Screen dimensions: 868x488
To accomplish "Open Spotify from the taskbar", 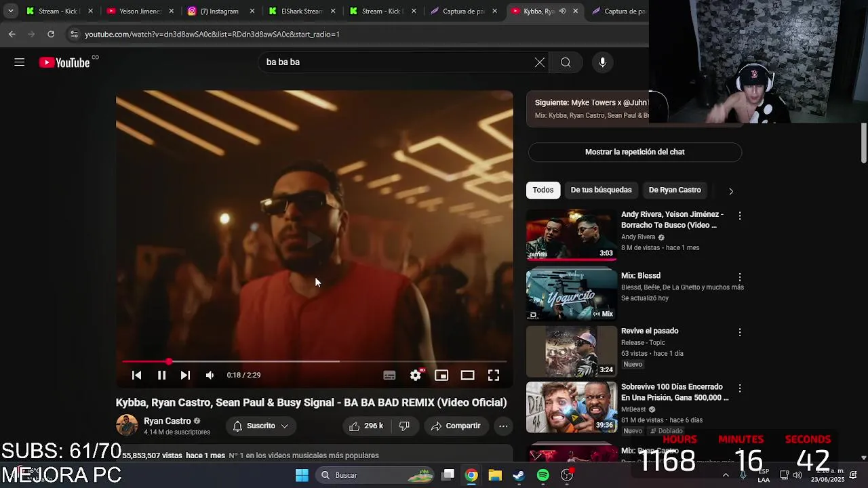I will pyautogui.click(x=543, y=475).
